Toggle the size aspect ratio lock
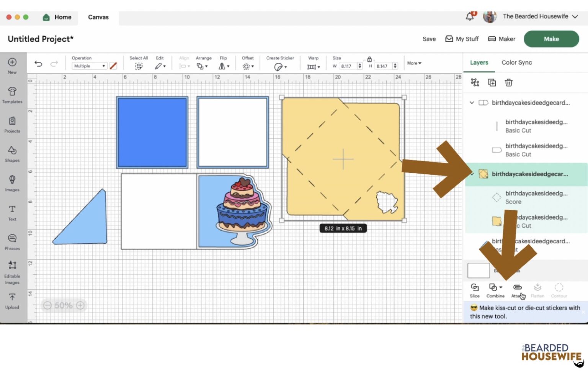Image resolution: width=588 pixels, height=374 pixels. [369, 59]
